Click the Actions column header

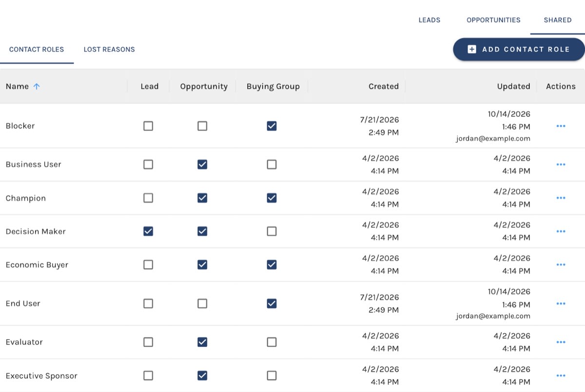click(561, 86)
